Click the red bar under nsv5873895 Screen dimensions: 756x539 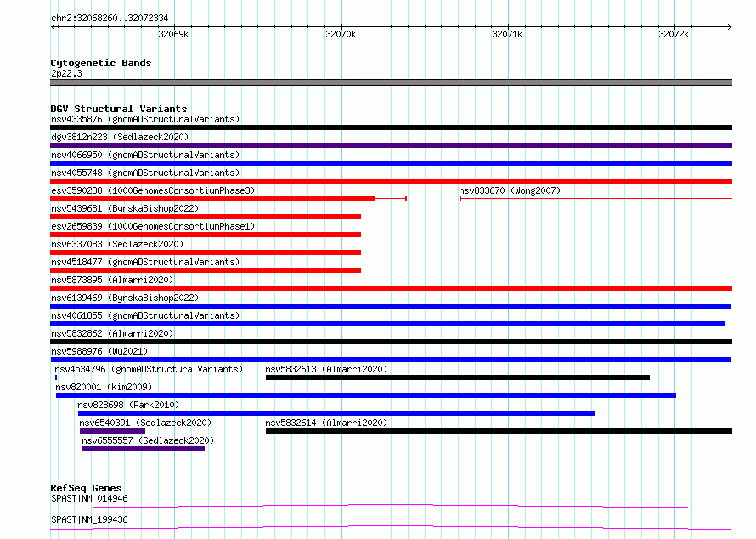[x=391, y=288]
